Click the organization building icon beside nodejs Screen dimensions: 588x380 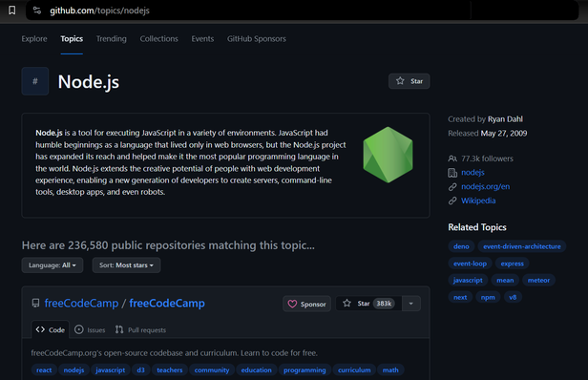point(452,173)
